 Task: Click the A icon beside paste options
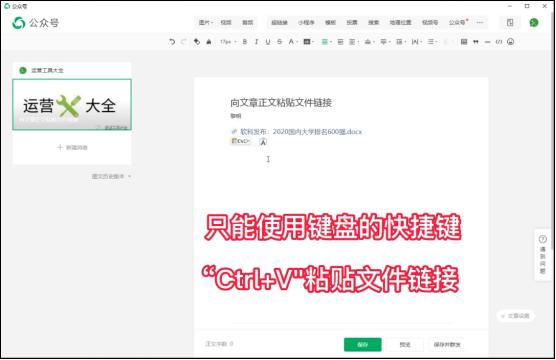(263, 142)
